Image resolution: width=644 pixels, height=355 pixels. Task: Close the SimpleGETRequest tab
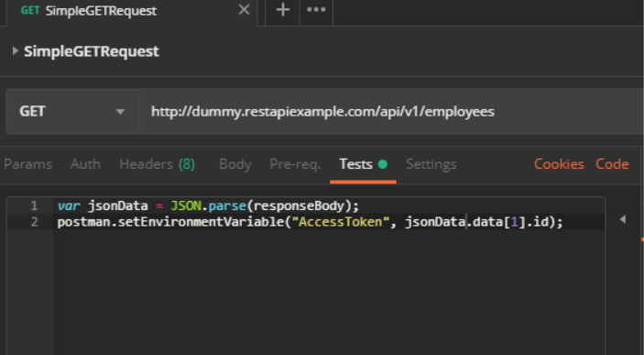coord(244,10)
